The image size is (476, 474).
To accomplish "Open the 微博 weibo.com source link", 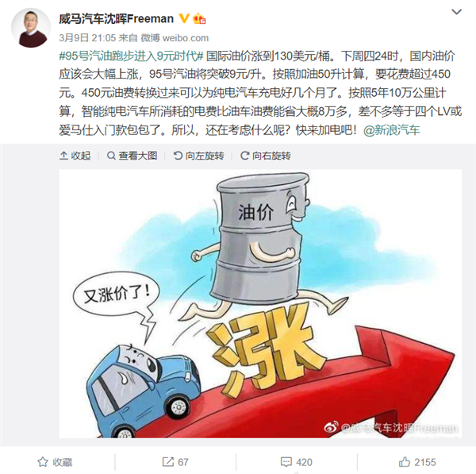I will (175, 38).
